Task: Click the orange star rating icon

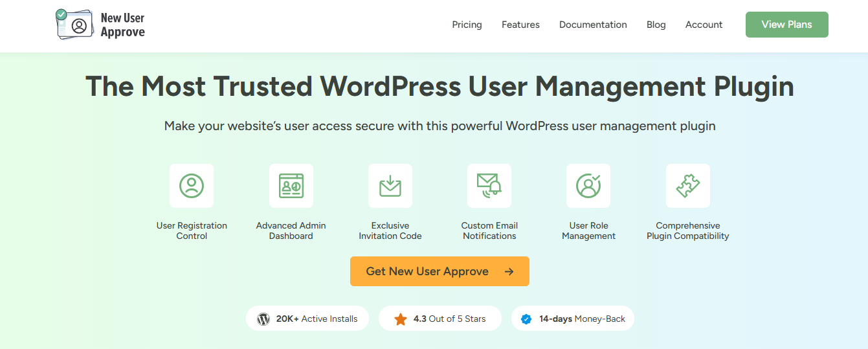Action: pyautogui.click(x=401, y=319)
